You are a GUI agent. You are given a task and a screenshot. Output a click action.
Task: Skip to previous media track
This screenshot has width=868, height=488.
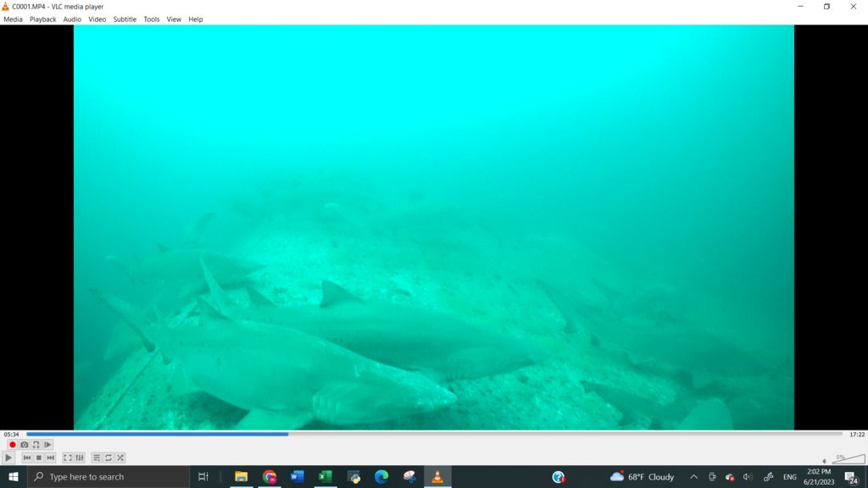coord(27,457)
